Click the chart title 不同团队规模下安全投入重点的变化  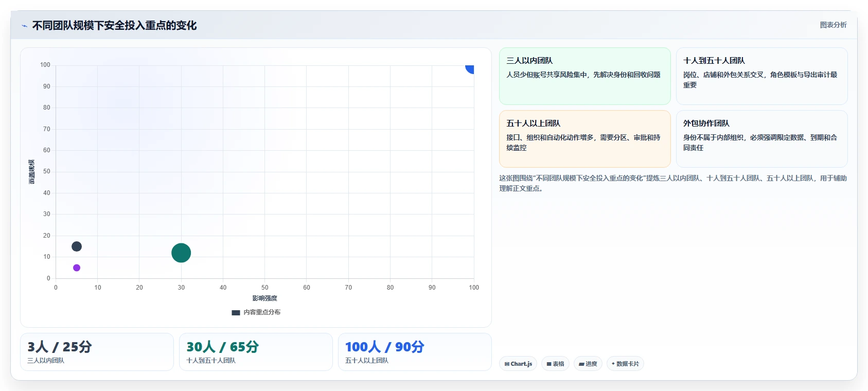(x=114, y=25)
